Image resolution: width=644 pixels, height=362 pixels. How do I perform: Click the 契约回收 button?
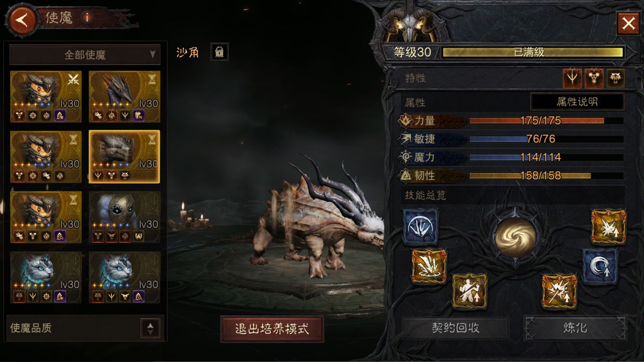456,328
